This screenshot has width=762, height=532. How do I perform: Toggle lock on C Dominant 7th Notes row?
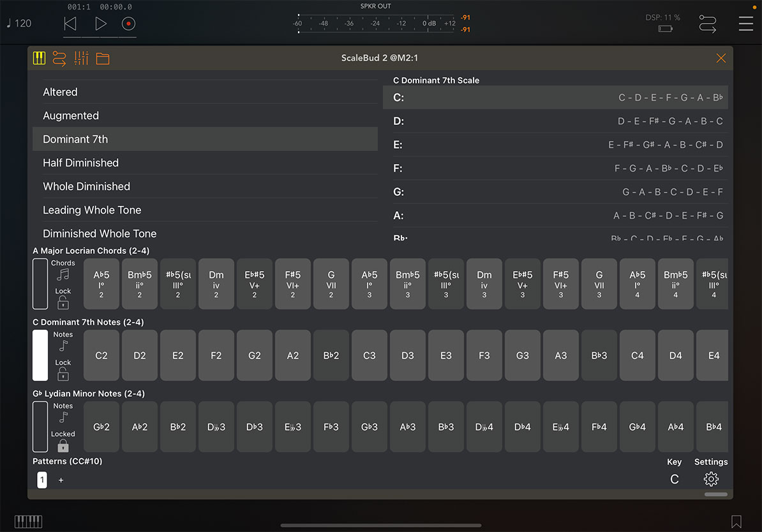(63, 373)
